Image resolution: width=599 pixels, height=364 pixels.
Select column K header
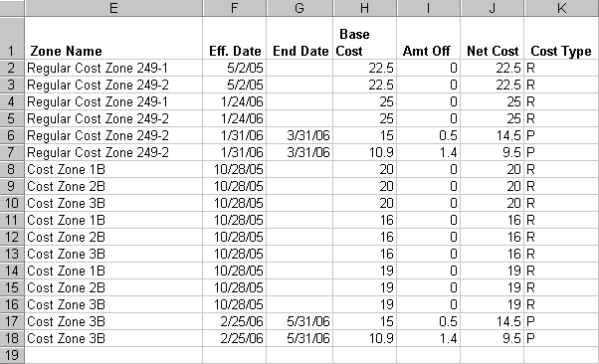tap(561, 8)
